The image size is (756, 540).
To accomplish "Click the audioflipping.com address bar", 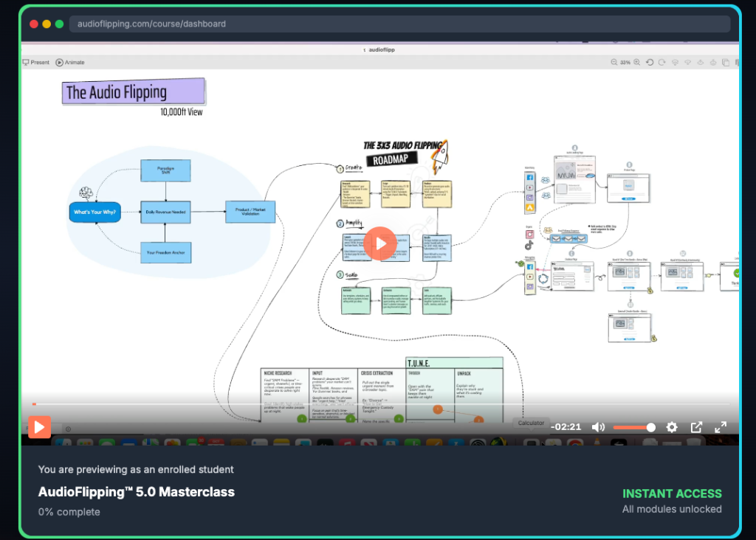I will (x=221, y=24).
